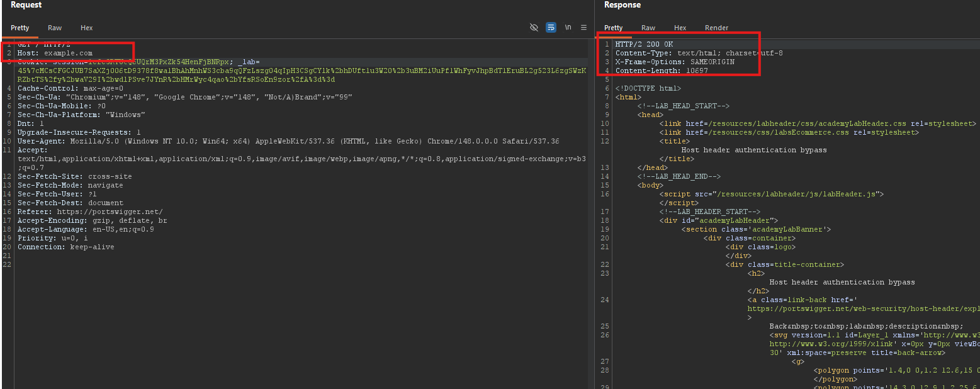Click the Connection: keep-alive line
This screenshot has height=389, width=980.
tap(66, 247)
